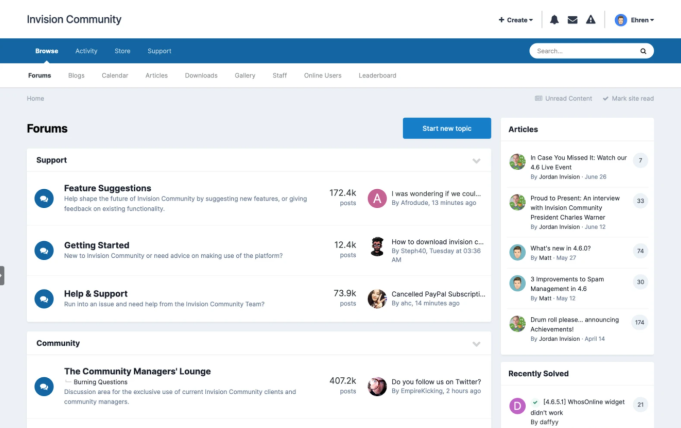
Task: Click Start new topic button
Action: 446,128
